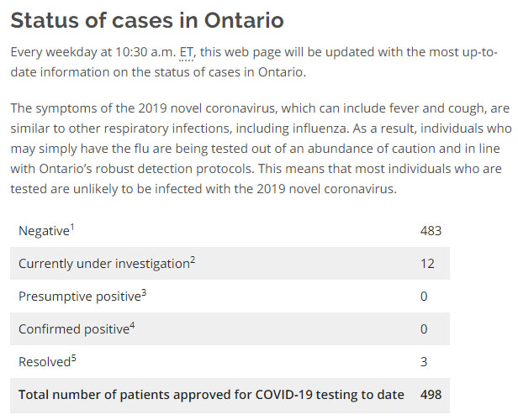Viewport: 518px width, 420px height.
Task: Click the Presumptive positive count of 0
Action: (424, 297)
